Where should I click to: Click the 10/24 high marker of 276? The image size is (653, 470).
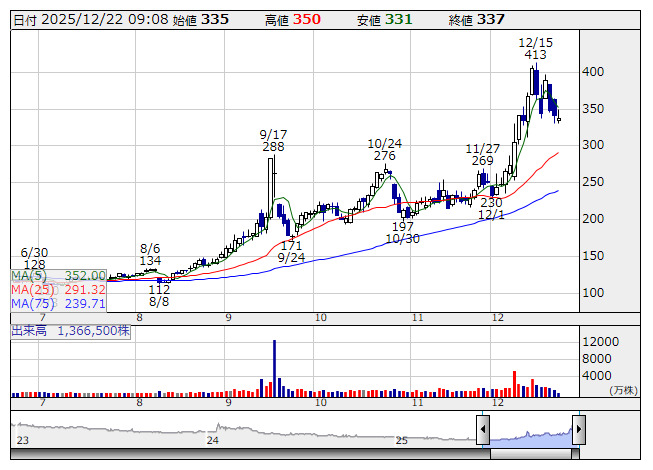[x=385, y=149]
